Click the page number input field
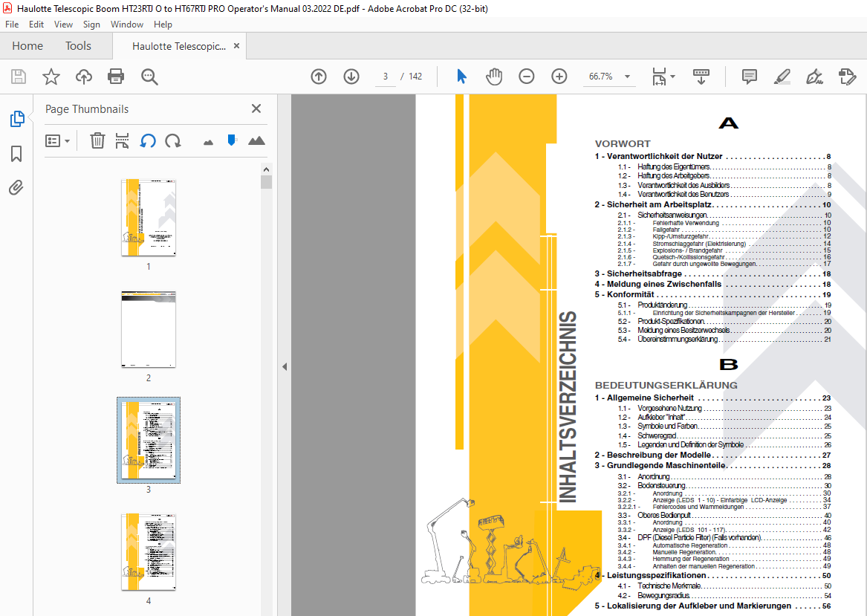Image resolution: width=867 pixels, height=616 pixels. (x=386, y=77)
